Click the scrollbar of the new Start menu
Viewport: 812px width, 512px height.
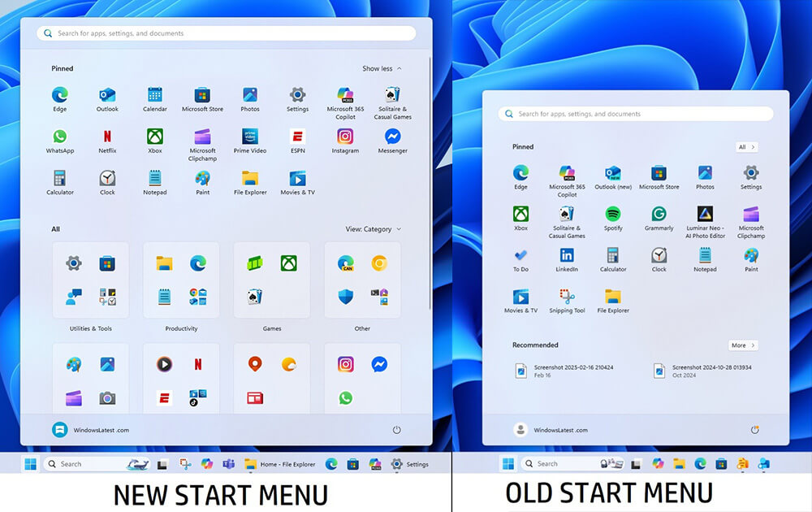[x=430, y=183]
